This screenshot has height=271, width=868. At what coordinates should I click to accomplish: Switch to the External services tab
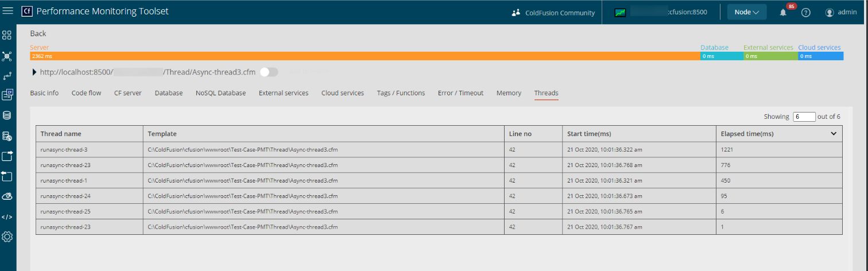point(284,93)
